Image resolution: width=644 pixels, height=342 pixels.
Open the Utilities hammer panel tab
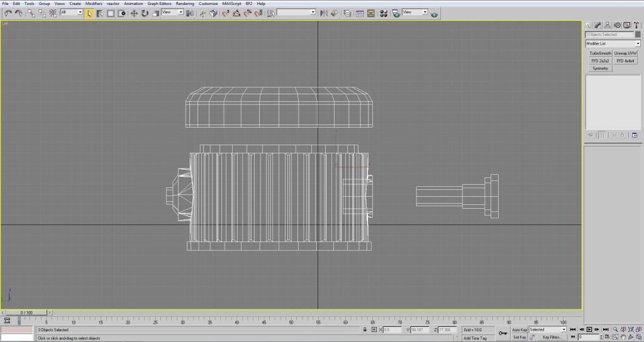(x=635, y=25)
